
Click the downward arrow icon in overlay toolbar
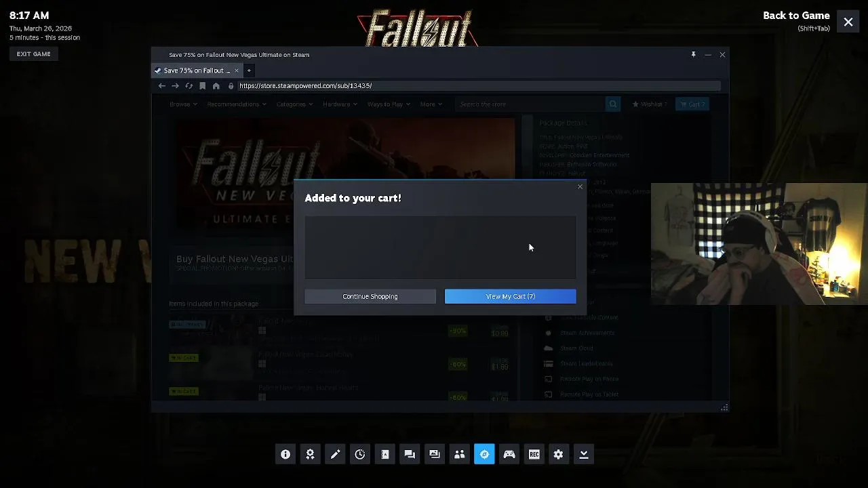583,454
